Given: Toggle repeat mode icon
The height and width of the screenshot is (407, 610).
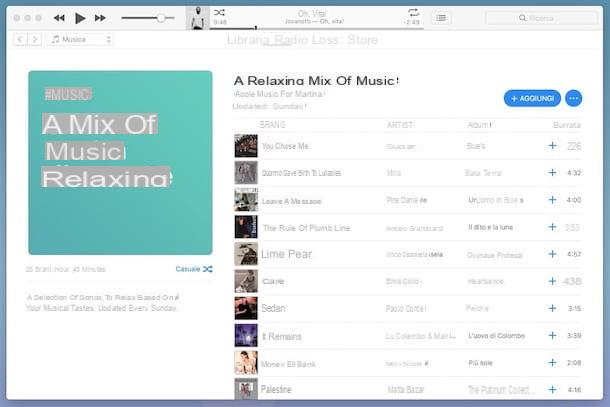Looking at the screenshot, I should [x=414, y=12].
